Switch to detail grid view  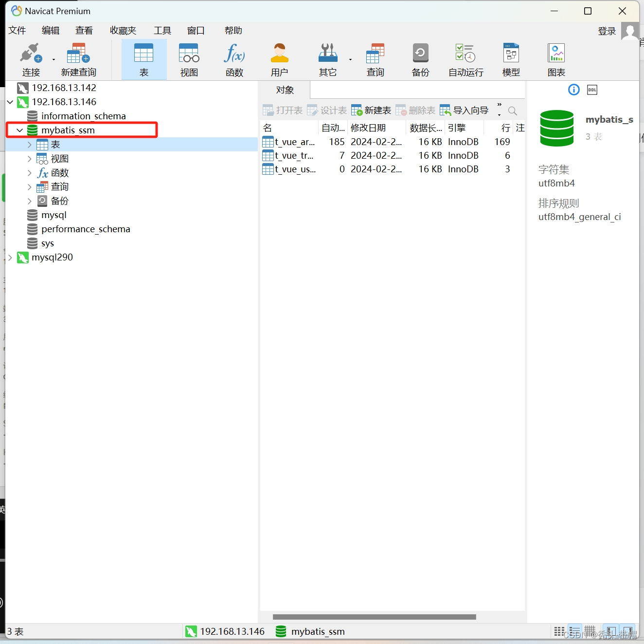(590, 631)
